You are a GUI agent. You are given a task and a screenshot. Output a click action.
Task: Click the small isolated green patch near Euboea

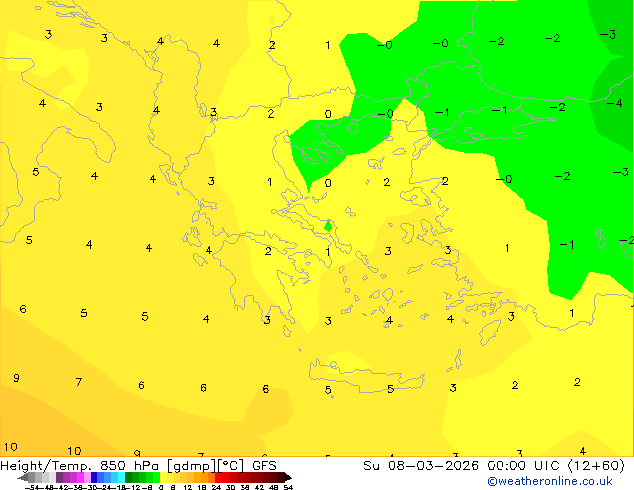(328, 226)
